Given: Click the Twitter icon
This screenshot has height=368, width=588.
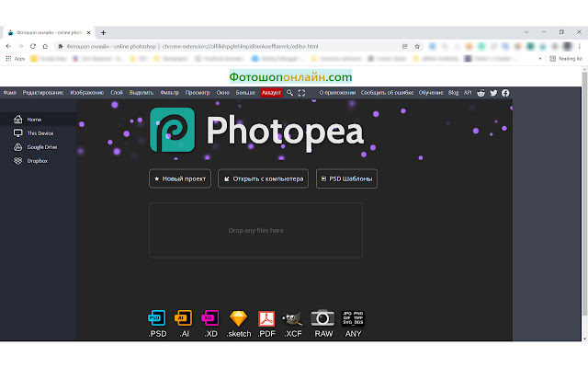Looking at the screenshot, I should [x=493, y=93].
